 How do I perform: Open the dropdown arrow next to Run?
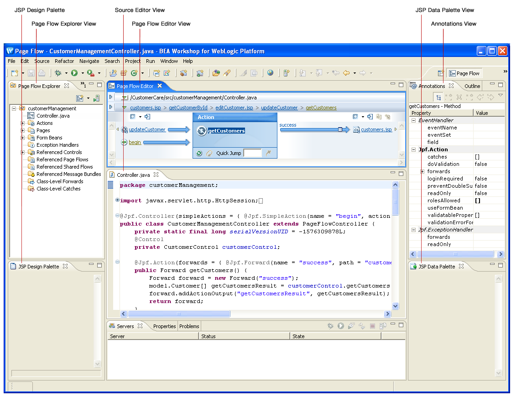click(83, 73)
